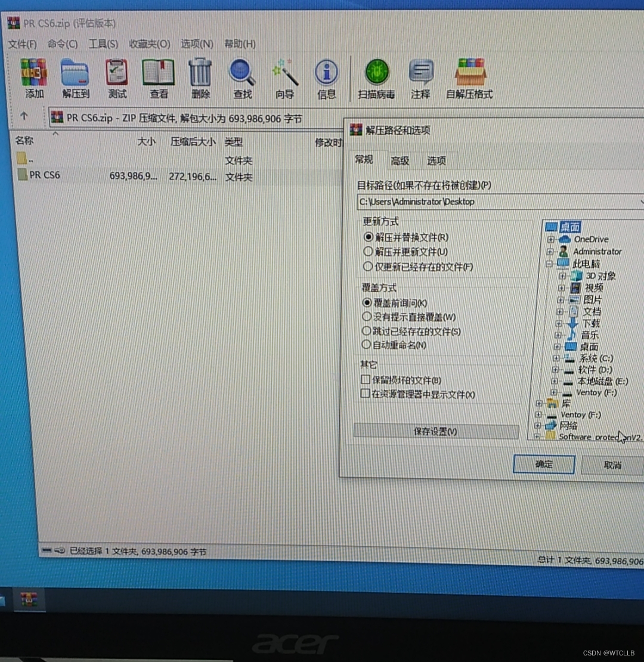The width and height of the screenshot is (644, 662).
Task: Click the drive icon in status bar
Action: coord(47,550)
